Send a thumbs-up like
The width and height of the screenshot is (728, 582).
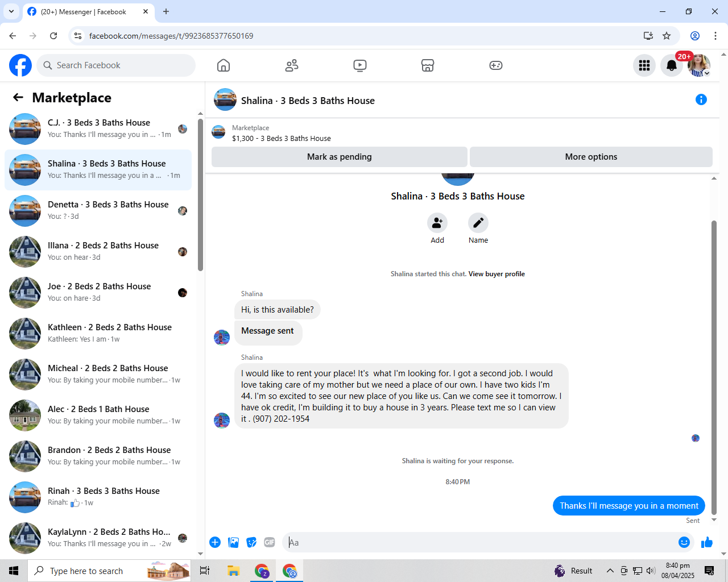[x=707, y=542]
